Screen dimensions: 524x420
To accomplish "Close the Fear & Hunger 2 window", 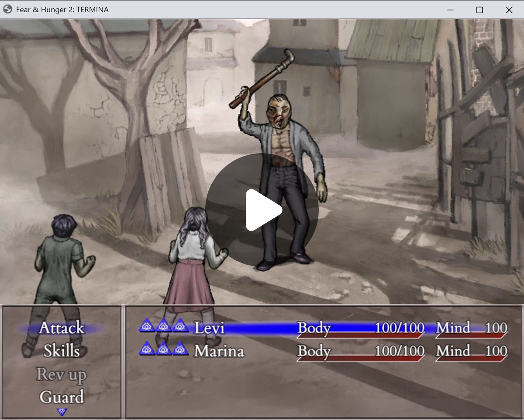I will (x=509, y=10).
